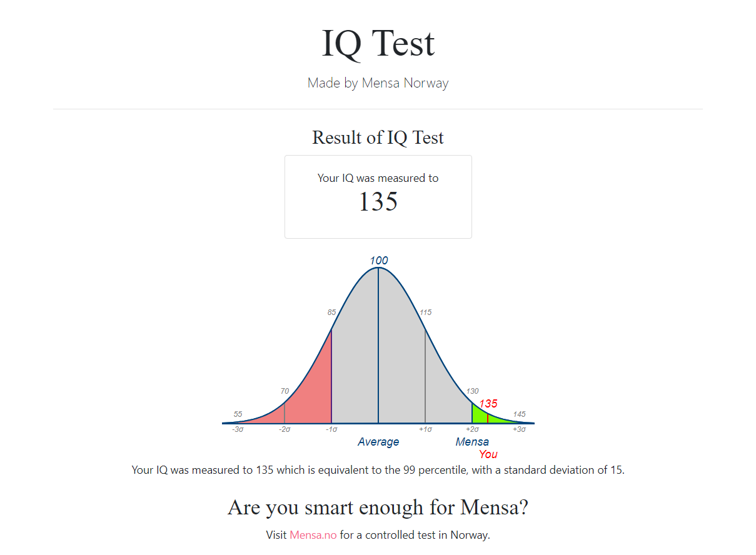Click the 99 percentile result sentence
Screen dimensions: 756x555
pos(378,470)
